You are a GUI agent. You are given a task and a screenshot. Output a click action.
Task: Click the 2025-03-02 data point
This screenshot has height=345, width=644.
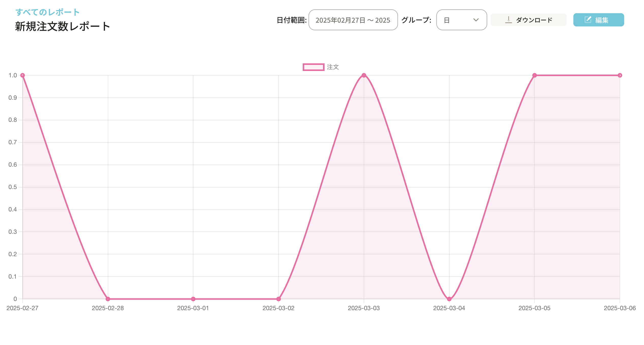[x=279, y=299]
